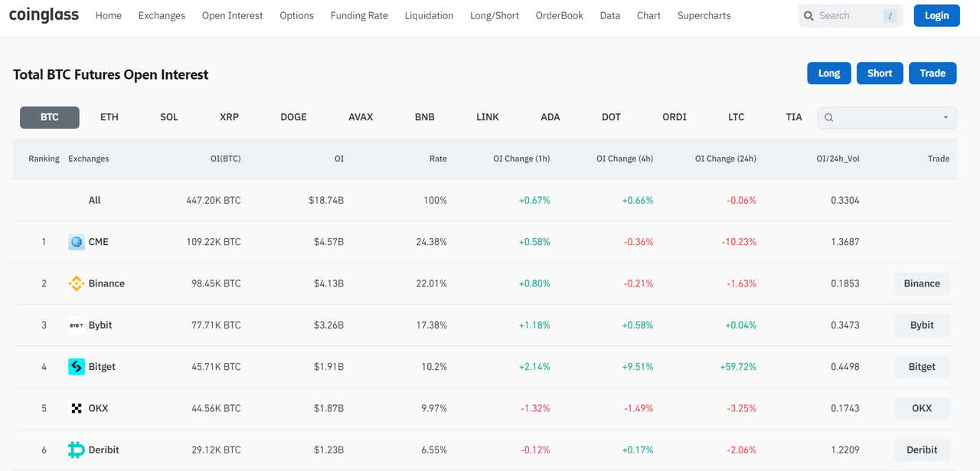Switch to the TIA coin tab
This screenshot has width=980, height=471.
click(794, 117)
